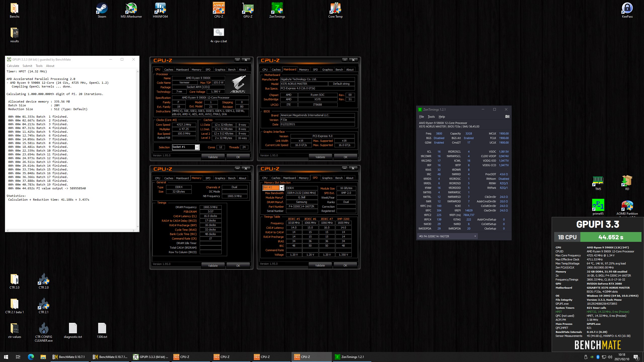644x362 pixels.
Task: Launch prime95 desktop icon
Action: 598,207
